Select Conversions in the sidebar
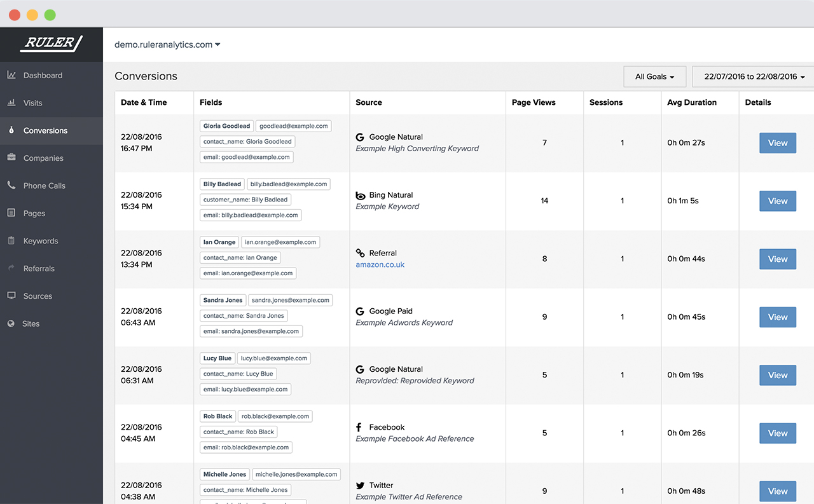The width and height of the screenshot is (814, 504). (52, 130)
